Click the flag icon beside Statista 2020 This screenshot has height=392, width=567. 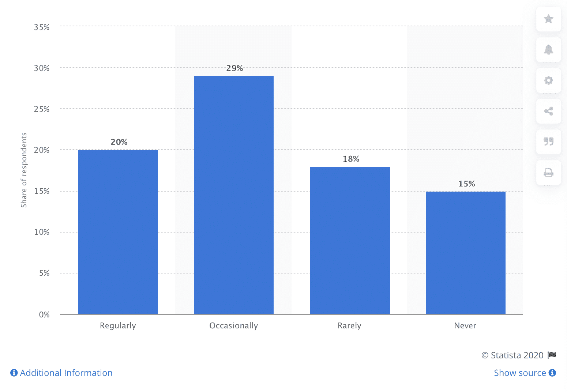click(x=552, y=355)
